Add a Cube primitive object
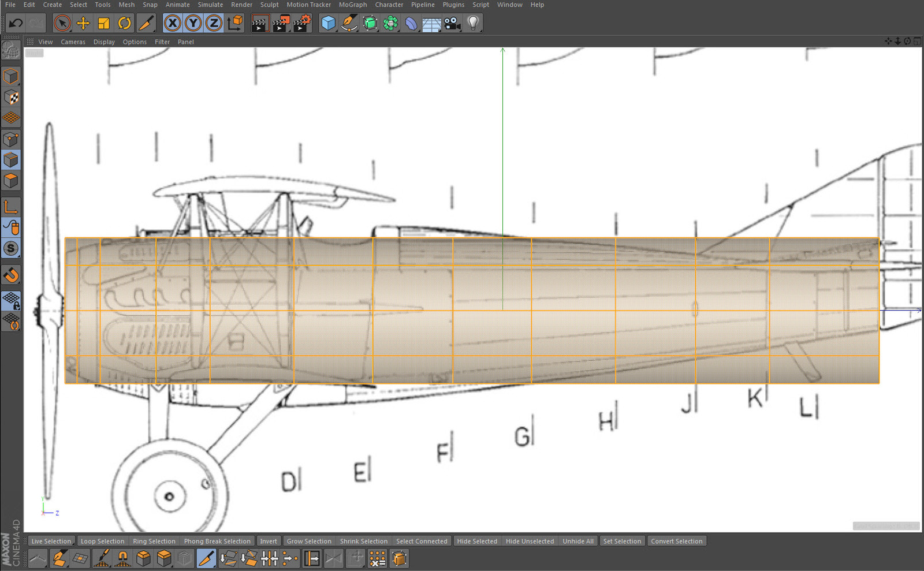This screenshot has height=571, width=924. tap(328, 23)
